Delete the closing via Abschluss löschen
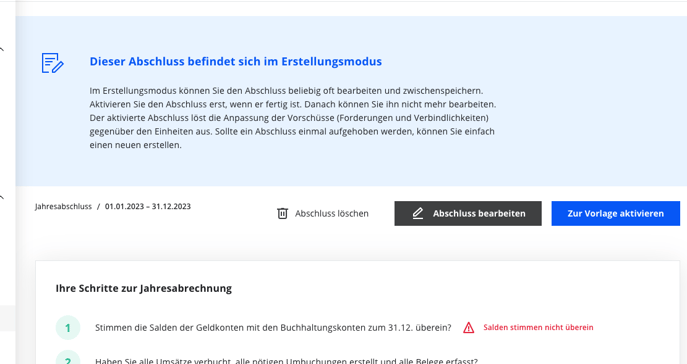Image resolution: width=687 pixels, height=364 pixels. pyautogui.click(x=323, y=213)
